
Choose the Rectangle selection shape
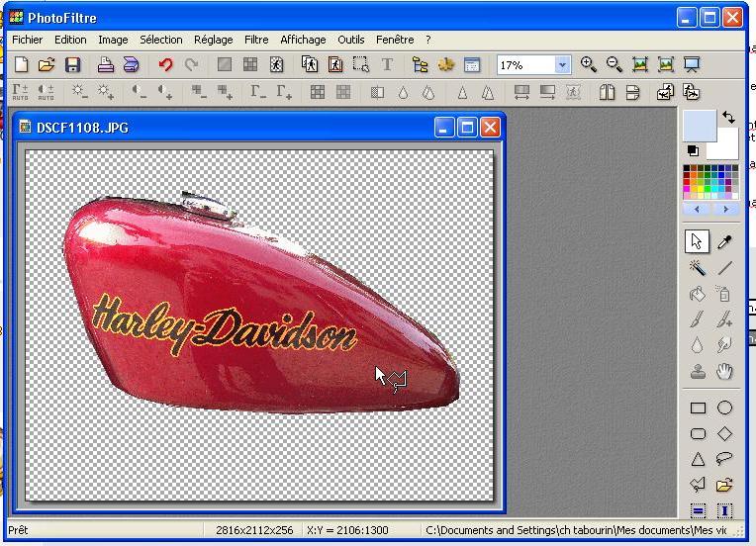point(698,409)
